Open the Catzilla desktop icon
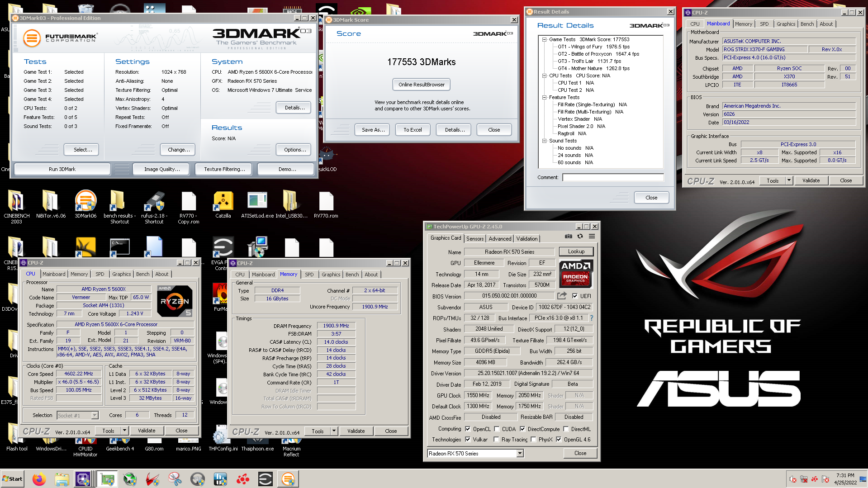This screenshot has height=488, width=868. tap(223, 204)
